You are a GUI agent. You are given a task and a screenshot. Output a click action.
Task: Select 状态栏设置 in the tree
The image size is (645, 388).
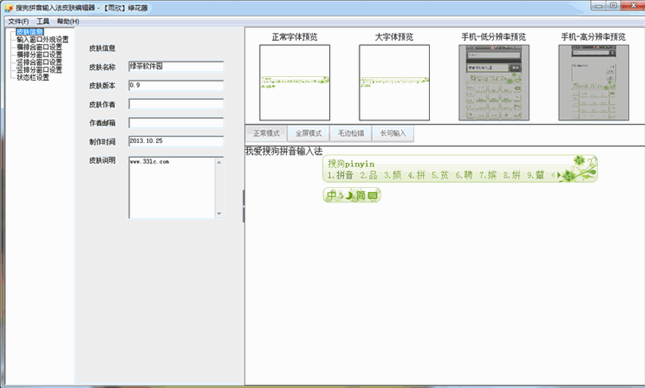click(x=32, y=77)
